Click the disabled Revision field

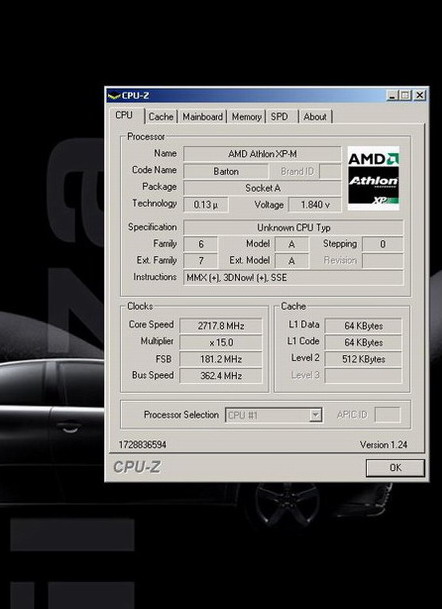[383, 261]
